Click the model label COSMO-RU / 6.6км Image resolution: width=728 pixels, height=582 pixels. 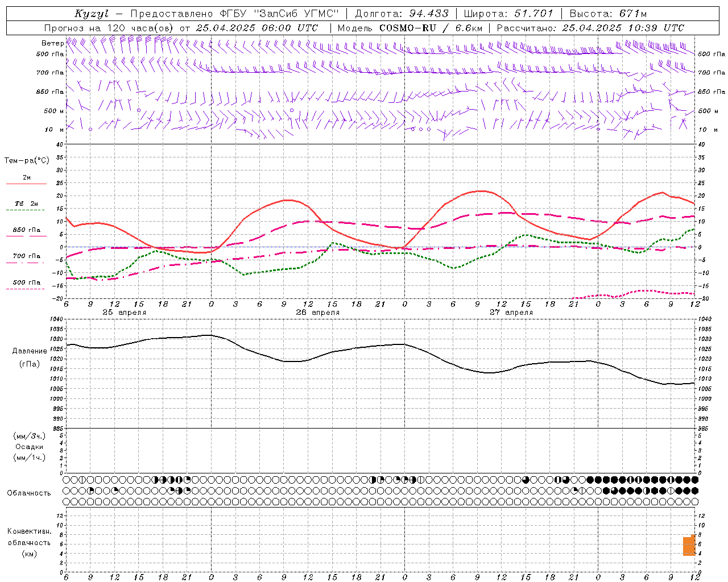pyautogui.click(x=431, y=28)
